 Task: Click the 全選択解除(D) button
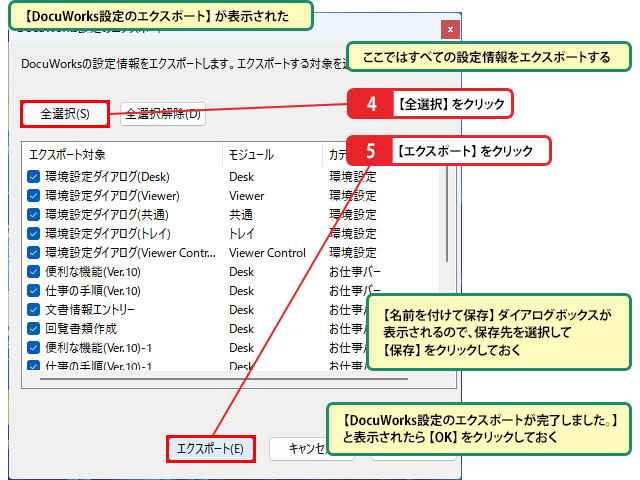click(x=163, y=114)
